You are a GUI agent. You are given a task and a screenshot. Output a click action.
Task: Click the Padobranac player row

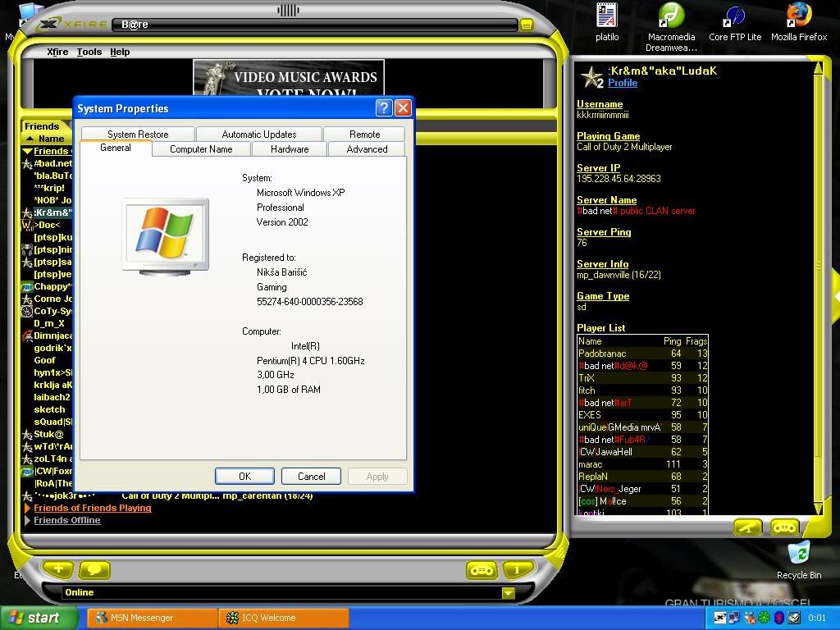pos(643,354)
